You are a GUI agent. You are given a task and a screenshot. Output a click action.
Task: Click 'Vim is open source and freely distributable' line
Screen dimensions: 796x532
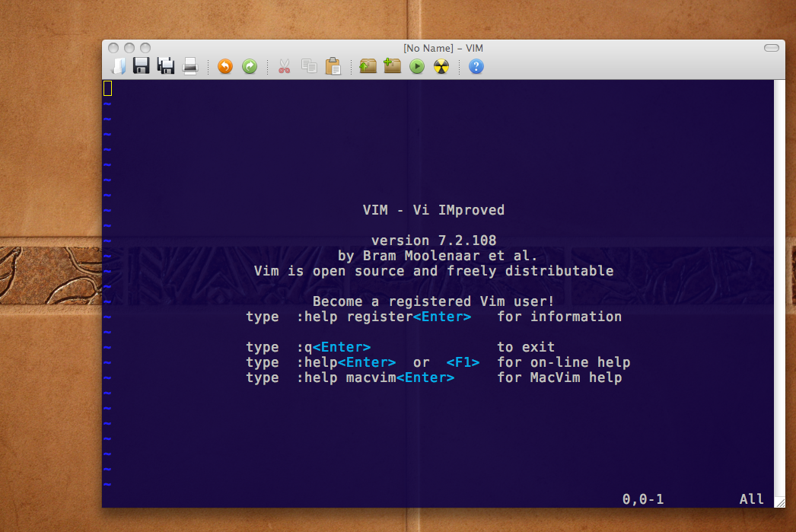coord(434,271)
